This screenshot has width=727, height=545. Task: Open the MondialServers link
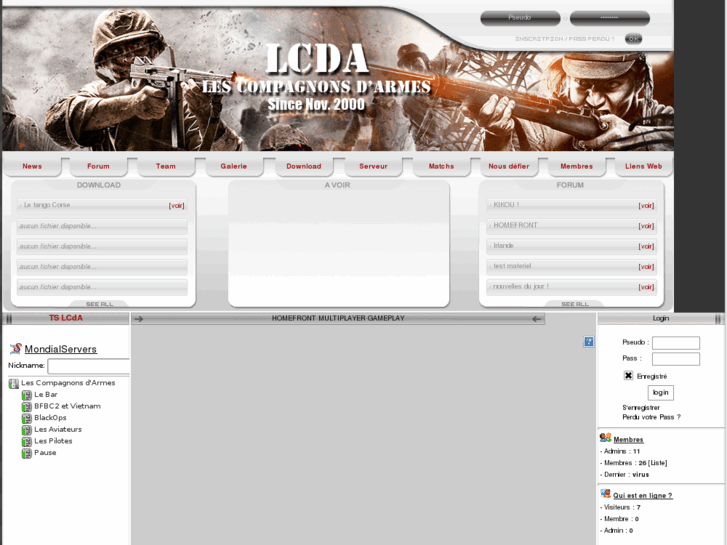[61, 349]
